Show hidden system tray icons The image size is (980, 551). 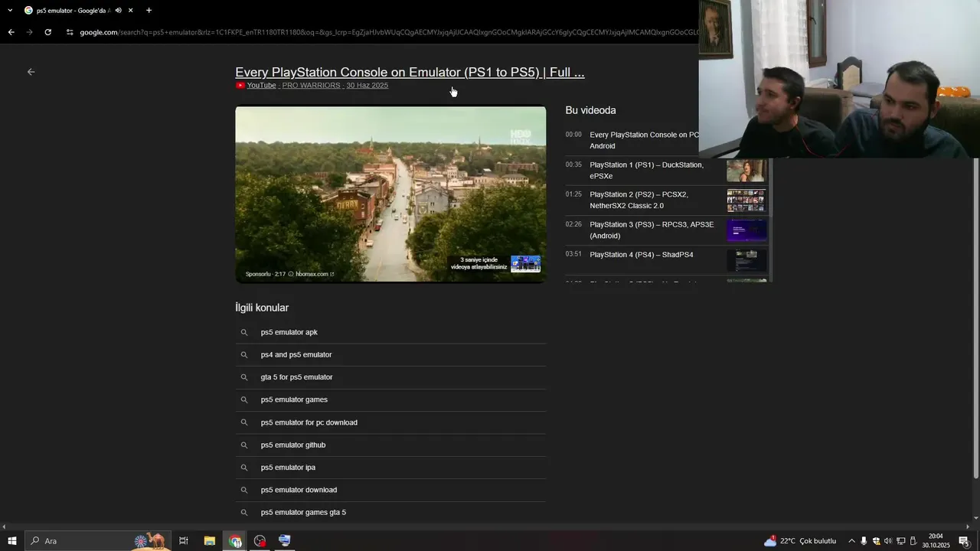click(x=851, y=541)
